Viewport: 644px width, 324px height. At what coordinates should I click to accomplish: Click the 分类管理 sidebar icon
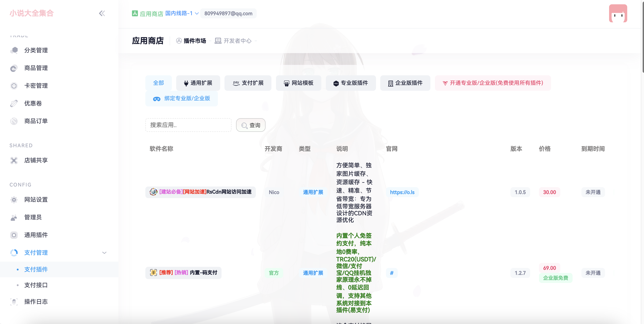click(14, 50)
